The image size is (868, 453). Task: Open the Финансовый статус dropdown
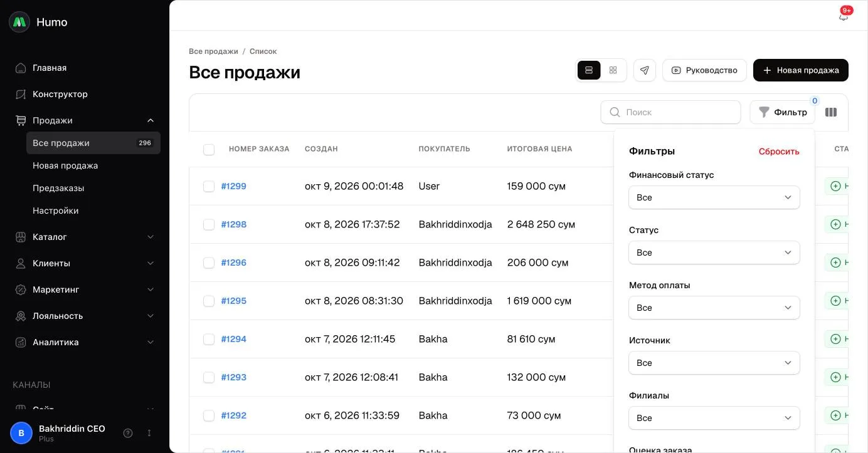coord(714,197)
